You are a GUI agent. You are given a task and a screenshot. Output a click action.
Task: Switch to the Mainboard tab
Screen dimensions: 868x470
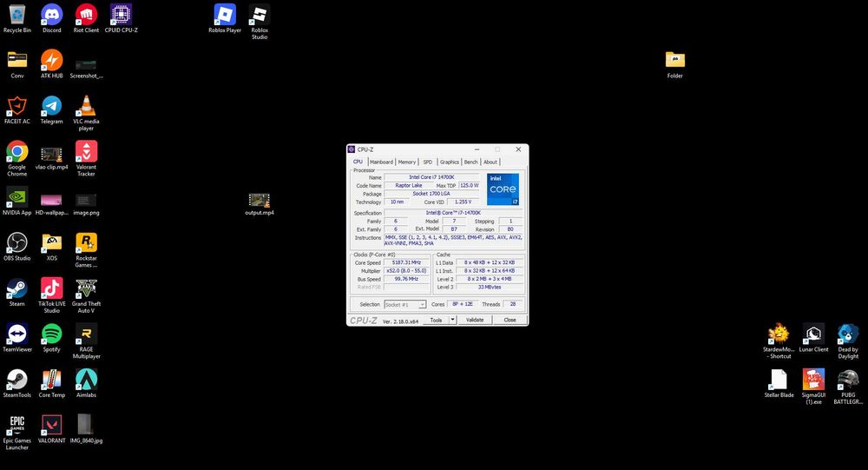pos(381,162)
